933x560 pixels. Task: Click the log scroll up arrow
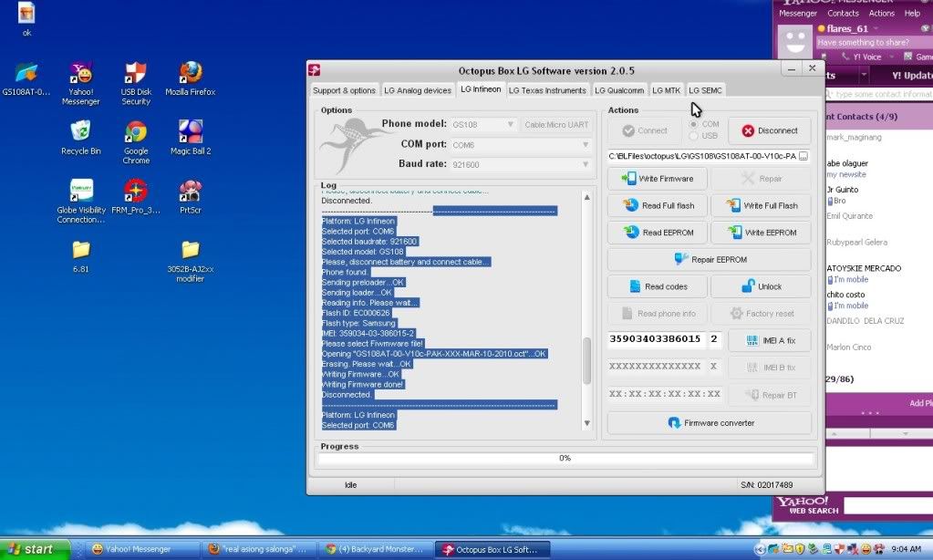586,197
